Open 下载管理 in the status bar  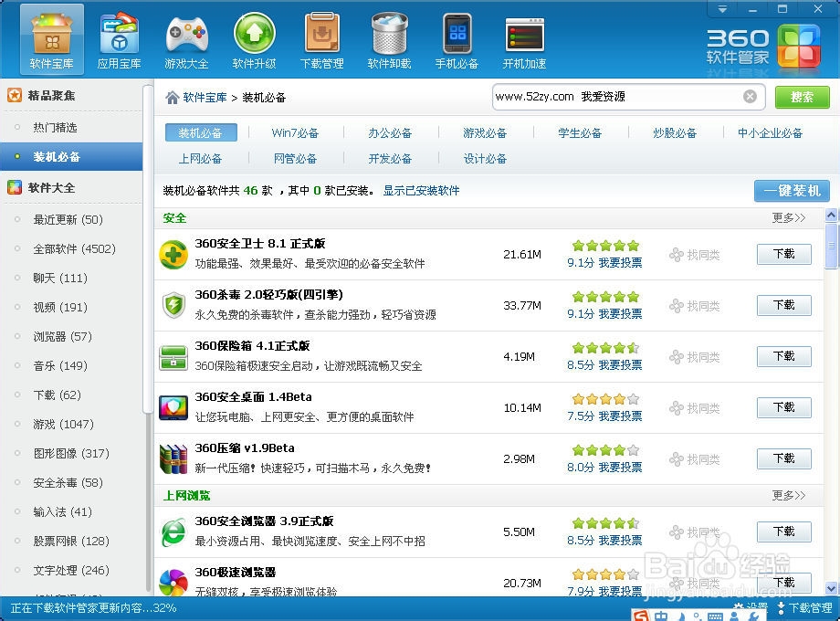(x=804, y=607)
